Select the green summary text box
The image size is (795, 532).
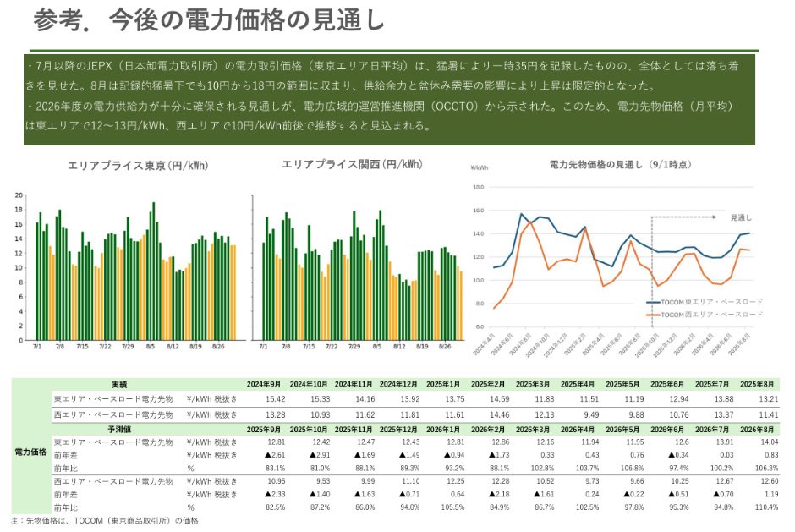pyautogui.click(x=389, y=99)
